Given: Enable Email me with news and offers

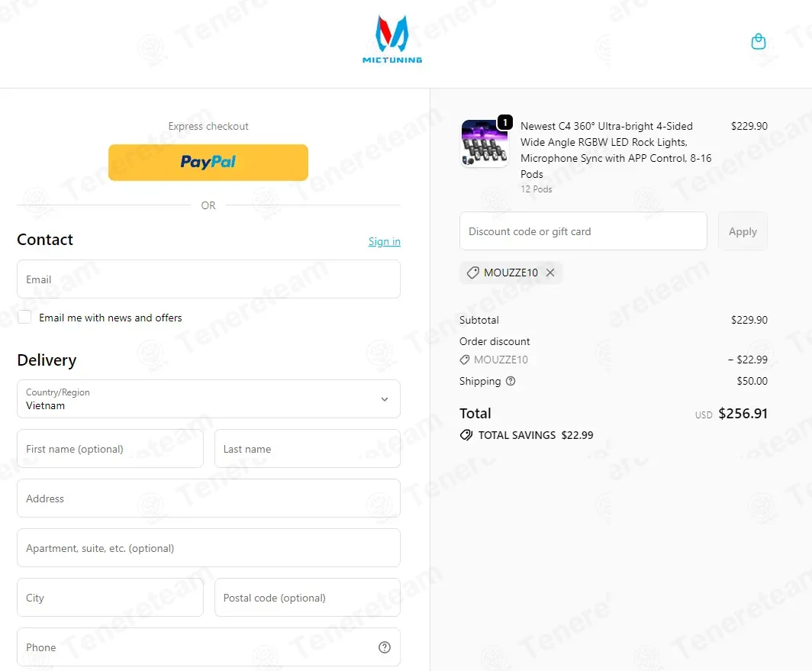Looking at the screenshot, I should pos(24,317).
